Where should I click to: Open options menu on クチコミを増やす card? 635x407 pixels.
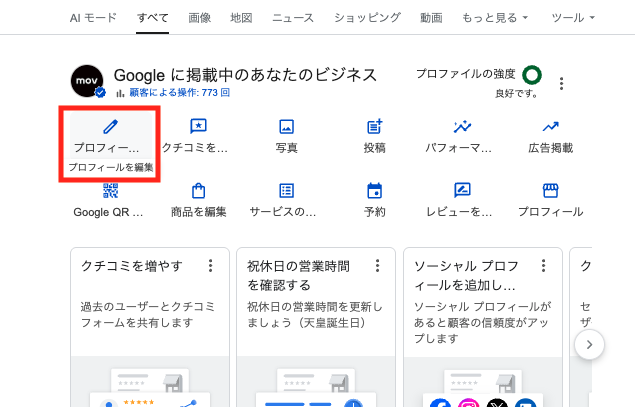pos(210,266)
